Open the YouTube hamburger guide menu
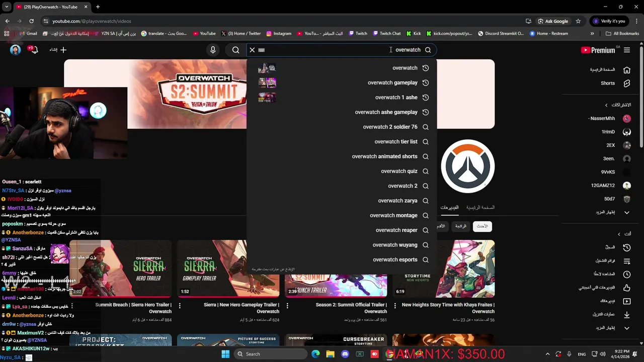Image resolution: width=644 pixels, height=362 pixels. tap(627, 50)
